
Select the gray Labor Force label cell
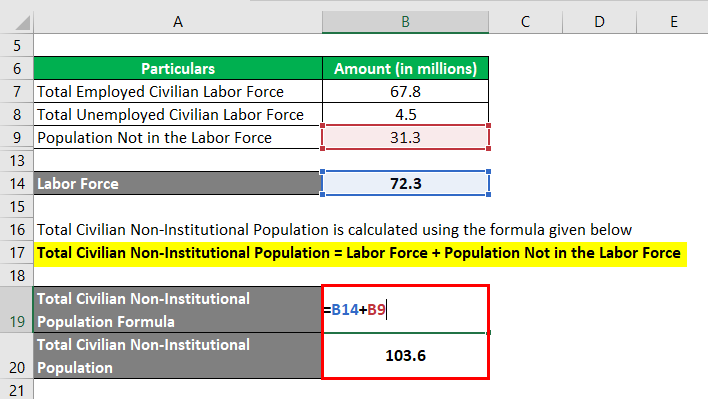click(x=178, y=184)
